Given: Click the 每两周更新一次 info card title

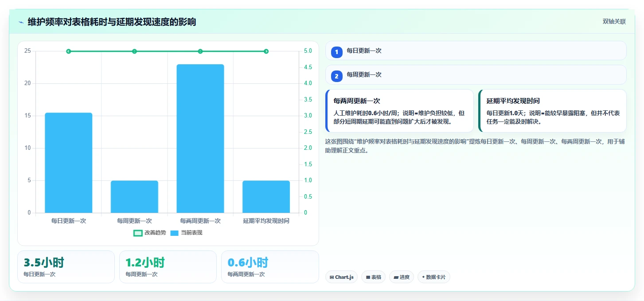Looking at the screenshot, I should [357, 101].
